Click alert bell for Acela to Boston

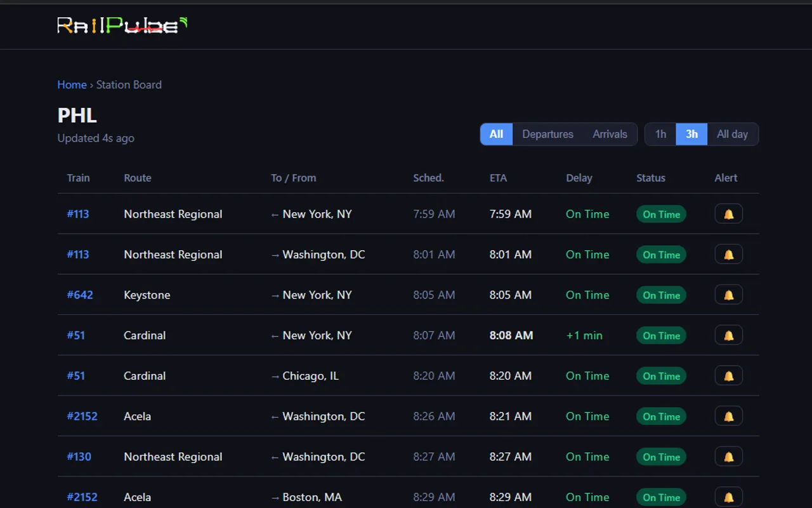[x=728, y=497]
